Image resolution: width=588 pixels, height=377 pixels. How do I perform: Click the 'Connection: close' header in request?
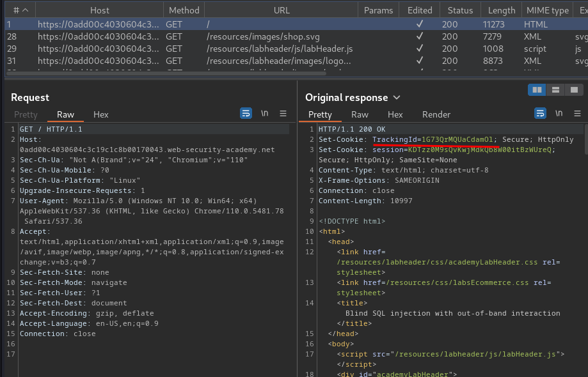coord(58,334)
